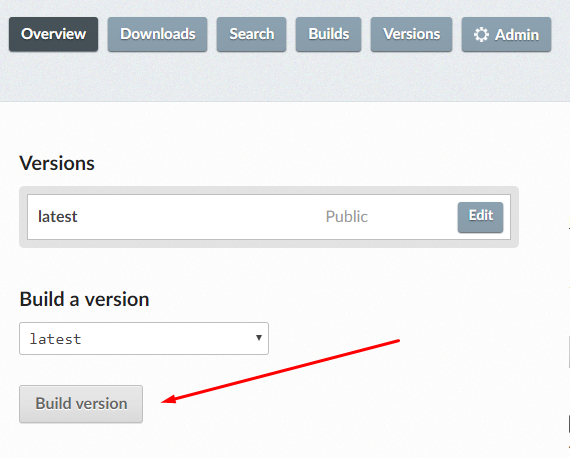Open the Admin settings tab
570x458 pixels.
506,34
